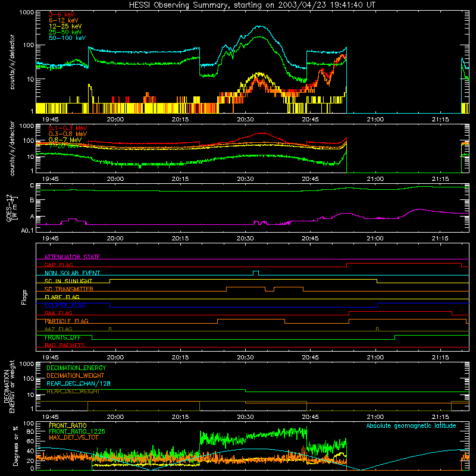Click the 100 tick in bottom ratio panel
This screenshot has width=476, height=476.
coord(29,424)
